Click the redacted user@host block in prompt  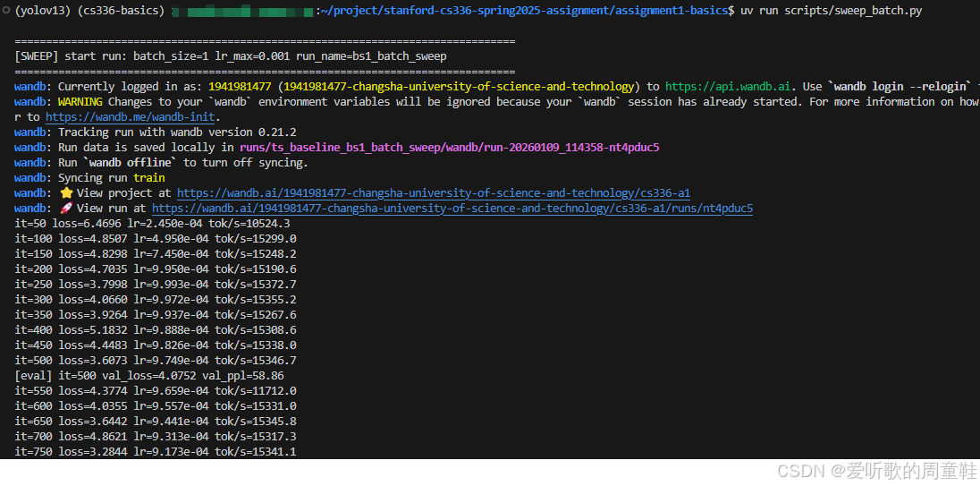pos(242,12)
